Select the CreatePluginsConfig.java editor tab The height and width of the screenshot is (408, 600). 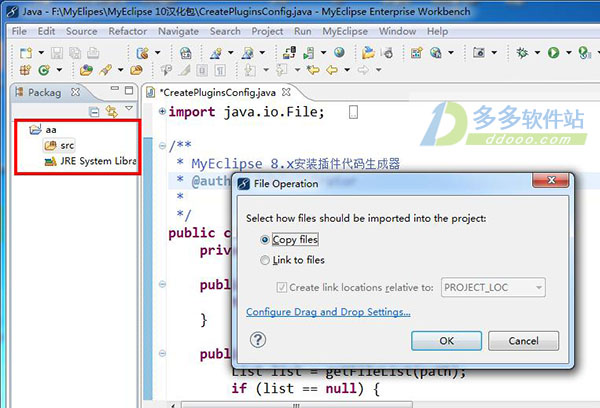coord(217,93)
